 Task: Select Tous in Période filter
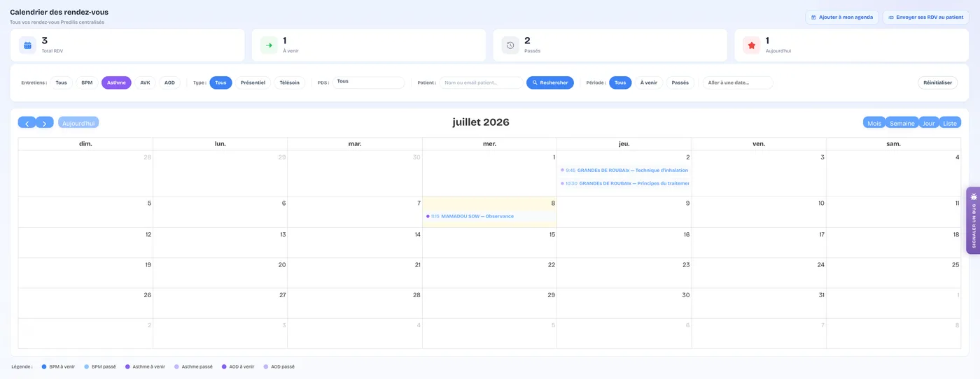click(x=620, y=83)
